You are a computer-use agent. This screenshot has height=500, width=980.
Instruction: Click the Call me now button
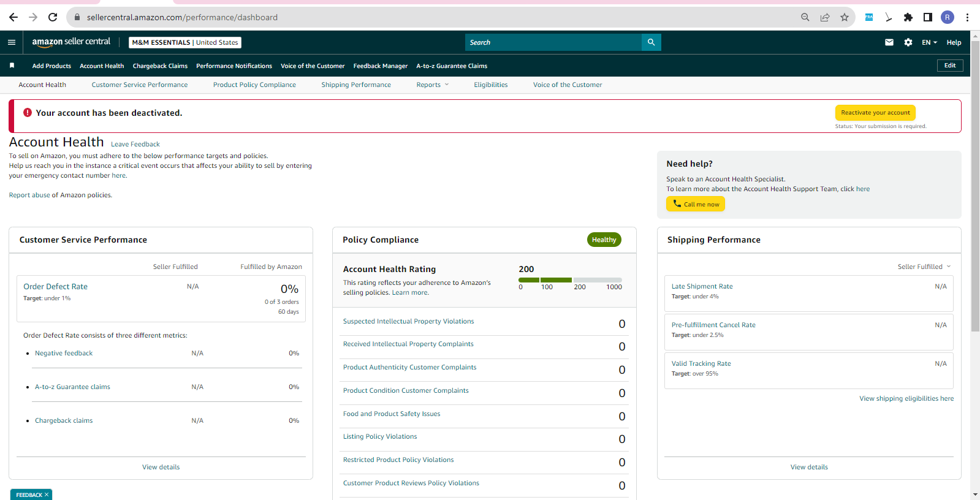(x=696, y=204)
